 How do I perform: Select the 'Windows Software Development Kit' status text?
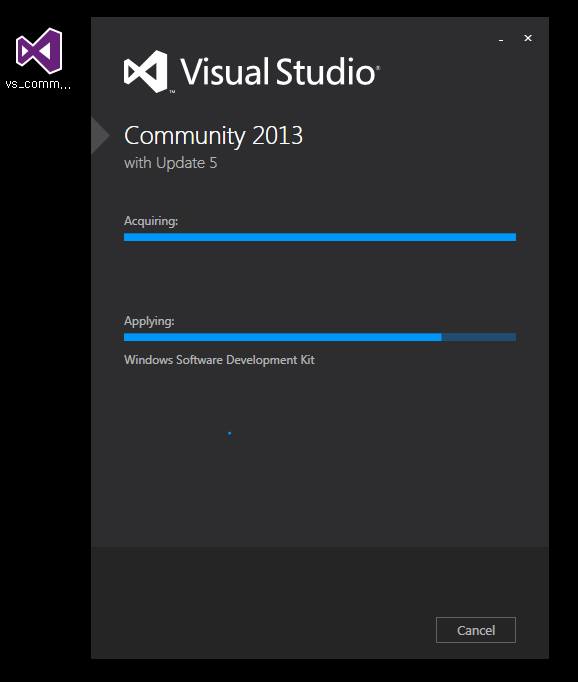tap(219, 360)
